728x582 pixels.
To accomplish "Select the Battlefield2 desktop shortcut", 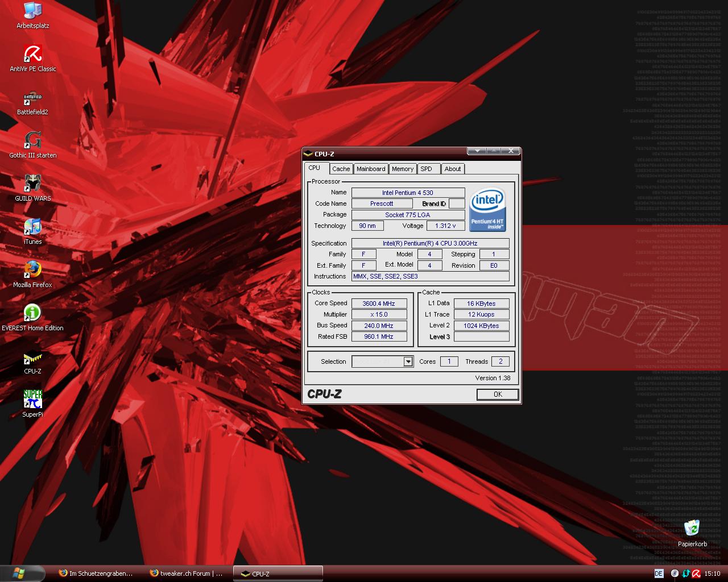I will click(32, 98).
